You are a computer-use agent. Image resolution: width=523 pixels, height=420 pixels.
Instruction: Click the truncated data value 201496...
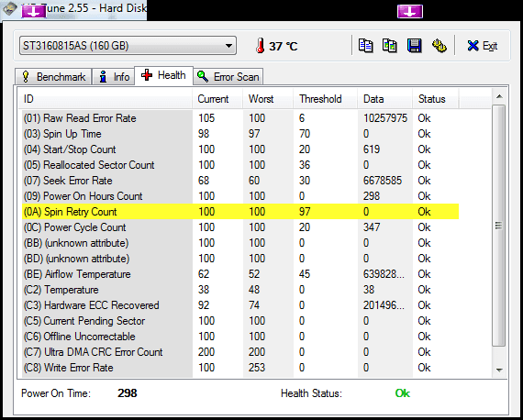pos(384,305)
